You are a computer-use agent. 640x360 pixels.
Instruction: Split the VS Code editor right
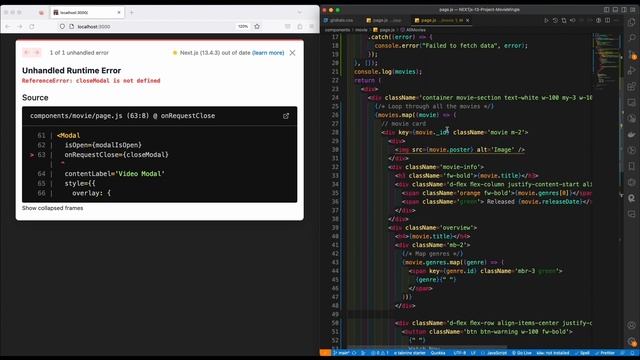click(x=607, y=20)
